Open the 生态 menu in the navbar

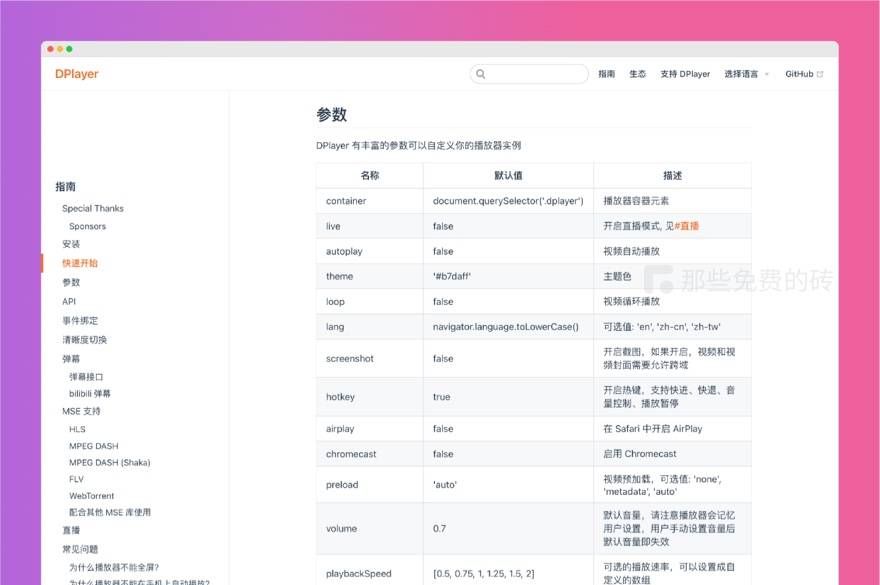tap(637, 73)
